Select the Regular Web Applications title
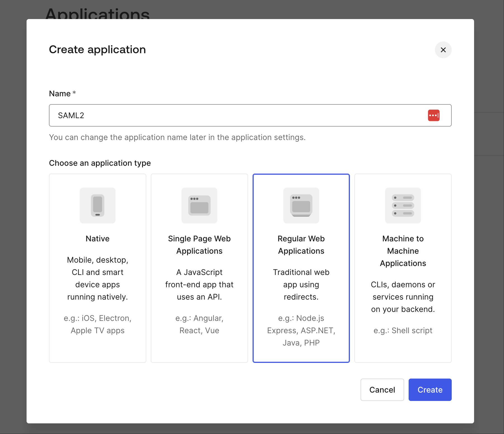Screen dimensions: 504x434 click(301, 245)
